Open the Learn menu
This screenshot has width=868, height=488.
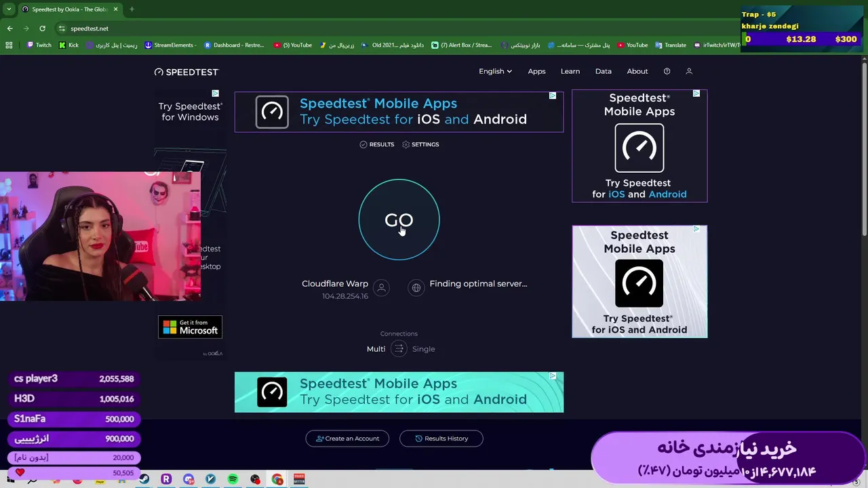pyautogui.click(x=570, y=71)
